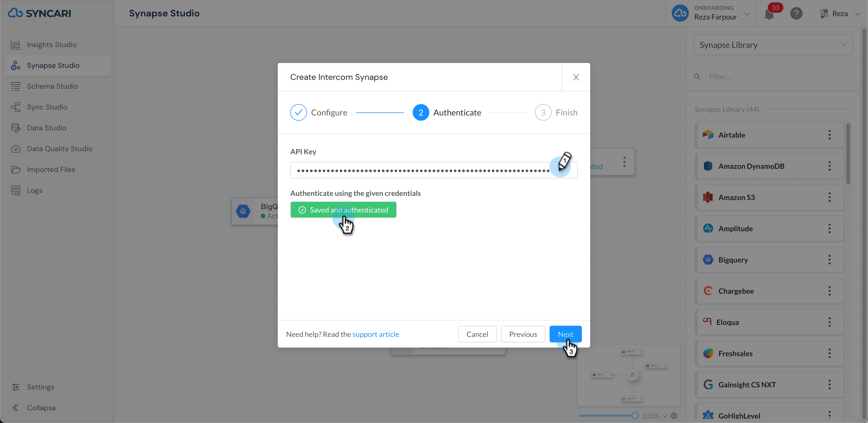This screenshot has height=423, width=868.
Task: Click the BigQuery node icon on canvas
Action: (x=243, y=211)
